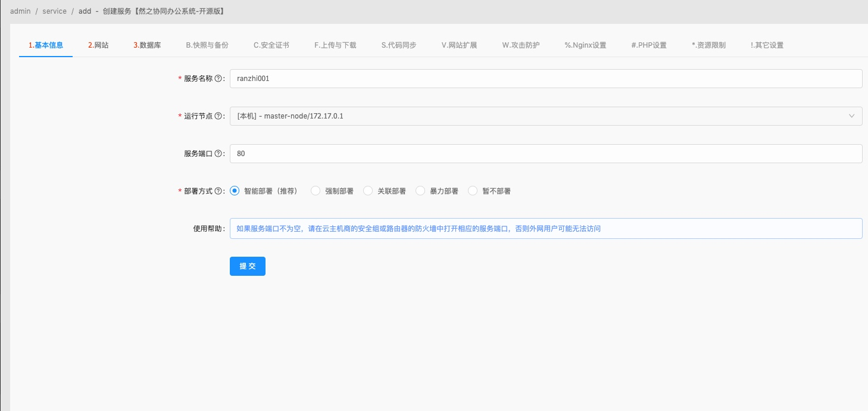Select 强制部署 deployment mode

(x=316, y=191)
